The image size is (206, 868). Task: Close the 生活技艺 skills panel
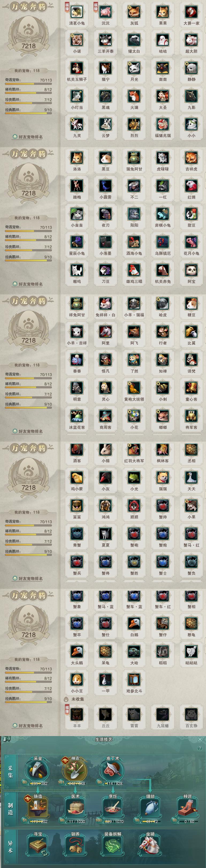point(200,739)
